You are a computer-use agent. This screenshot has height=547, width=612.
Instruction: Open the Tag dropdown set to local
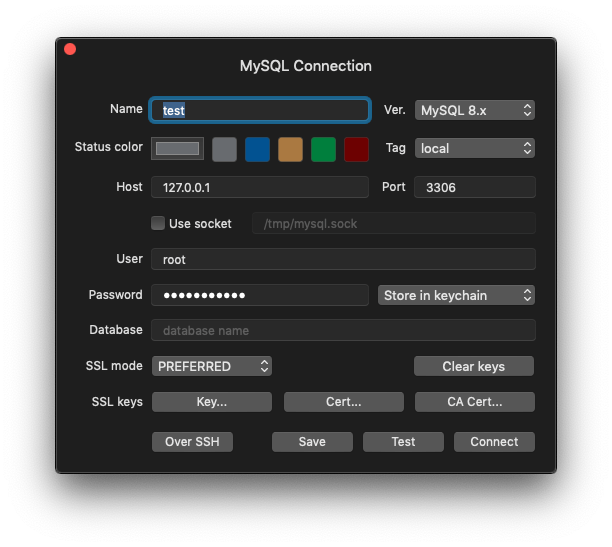click(475, 148)
